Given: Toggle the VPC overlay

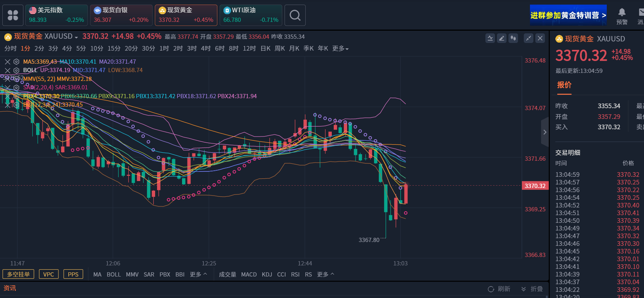Looking at the screenshot, I should click(x=48, y=274).
